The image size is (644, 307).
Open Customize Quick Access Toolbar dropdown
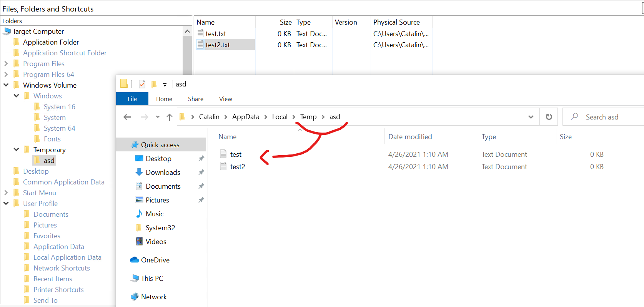(165, 85)
